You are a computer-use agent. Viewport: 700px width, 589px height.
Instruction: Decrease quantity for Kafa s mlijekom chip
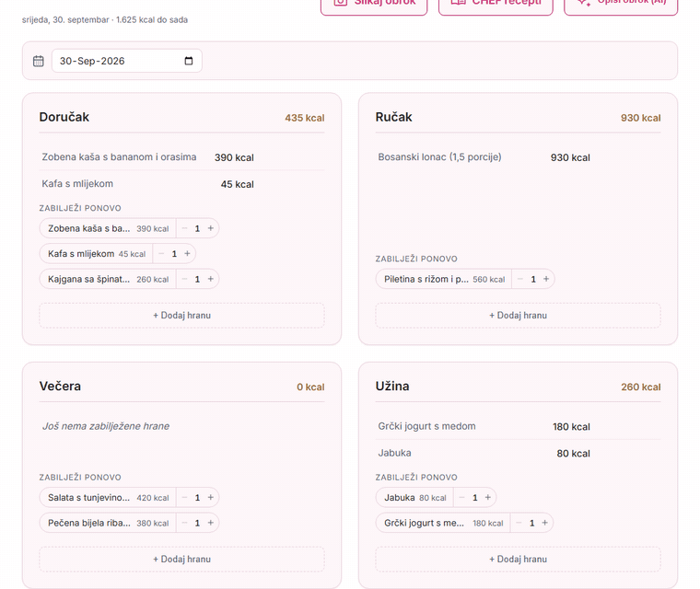pos(161,254)
